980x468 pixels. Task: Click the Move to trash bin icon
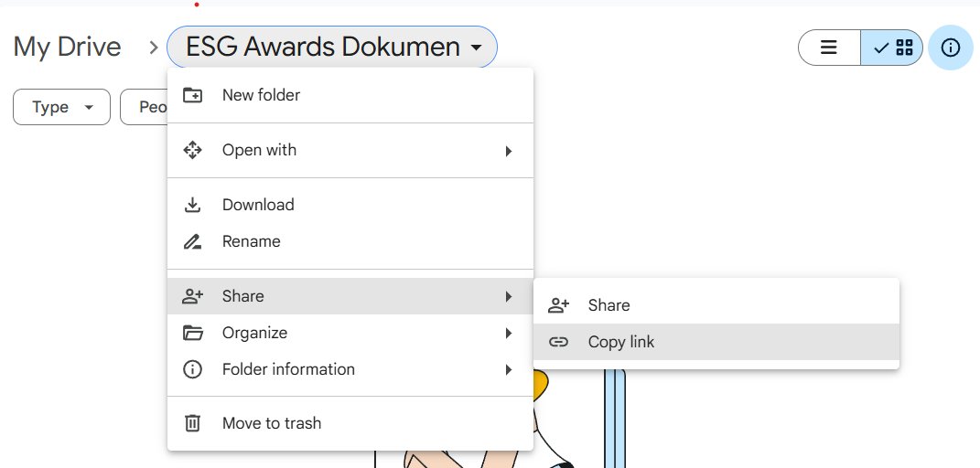(192, 423)
